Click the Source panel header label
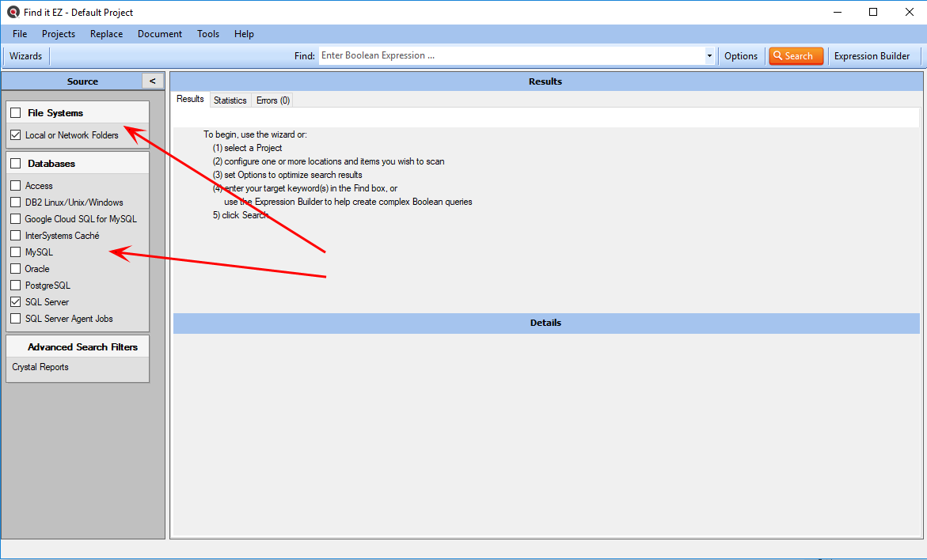Screen dimensions: 927x560 [83, 81]
